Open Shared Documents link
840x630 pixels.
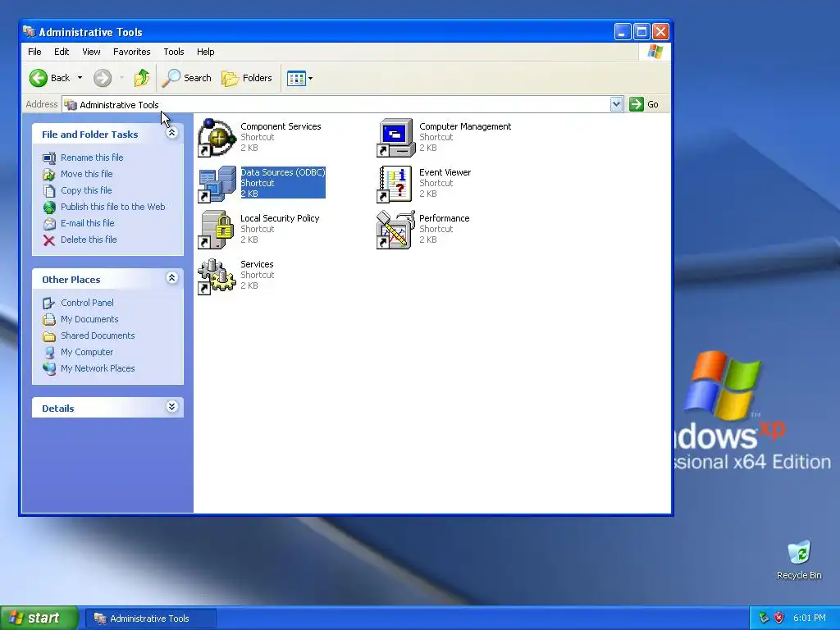click(98, 336)
